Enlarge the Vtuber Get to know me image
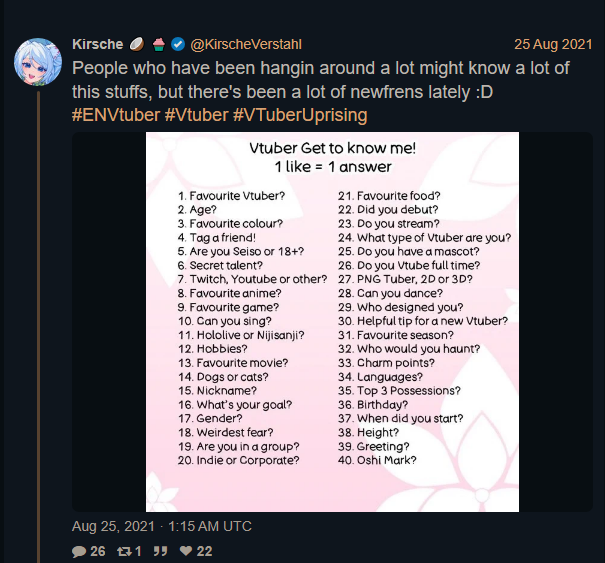 point(332,322)
